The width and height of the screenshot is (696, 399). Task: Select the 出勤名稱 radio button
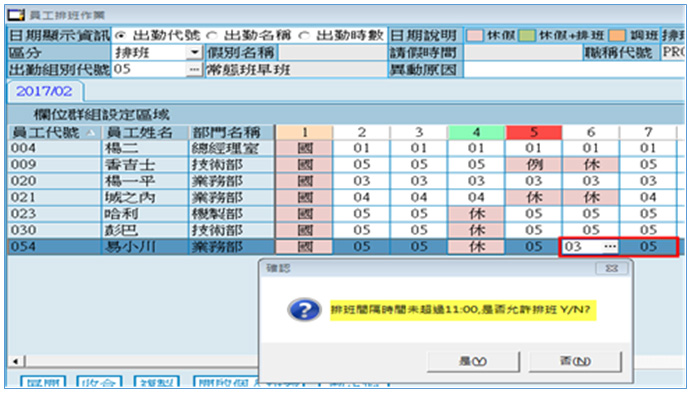(212, 36)
